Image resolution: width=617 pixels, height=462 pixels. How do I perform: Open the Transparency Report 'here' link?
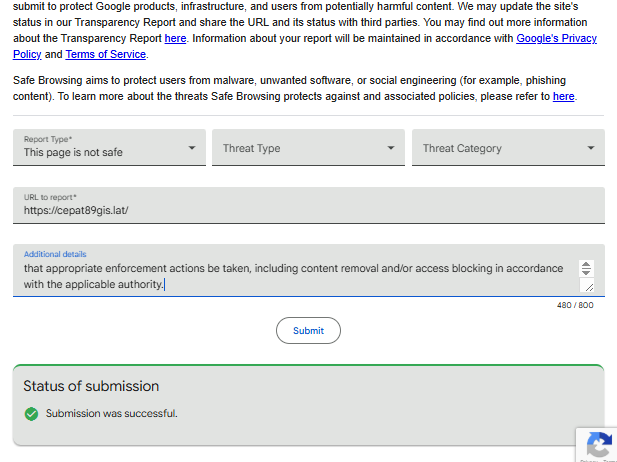pyautogui.click(x=175, y=39)
